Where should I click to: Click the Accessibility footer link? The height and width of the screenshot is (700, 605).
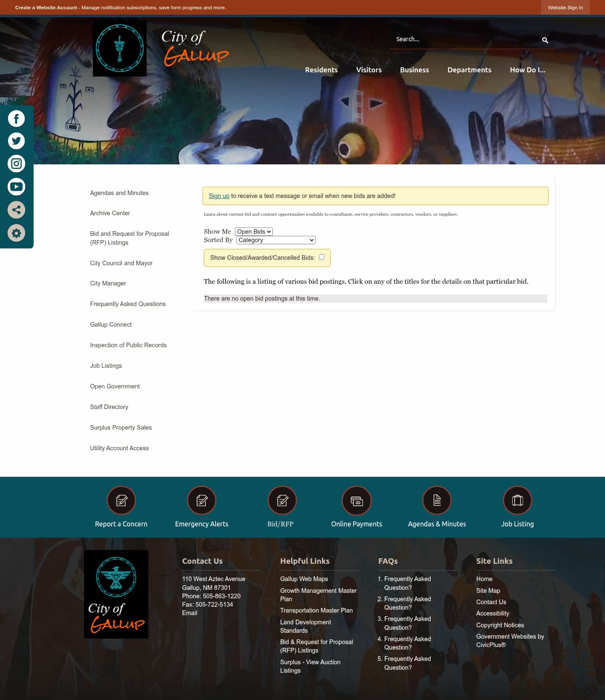click(x=492, y=613)
